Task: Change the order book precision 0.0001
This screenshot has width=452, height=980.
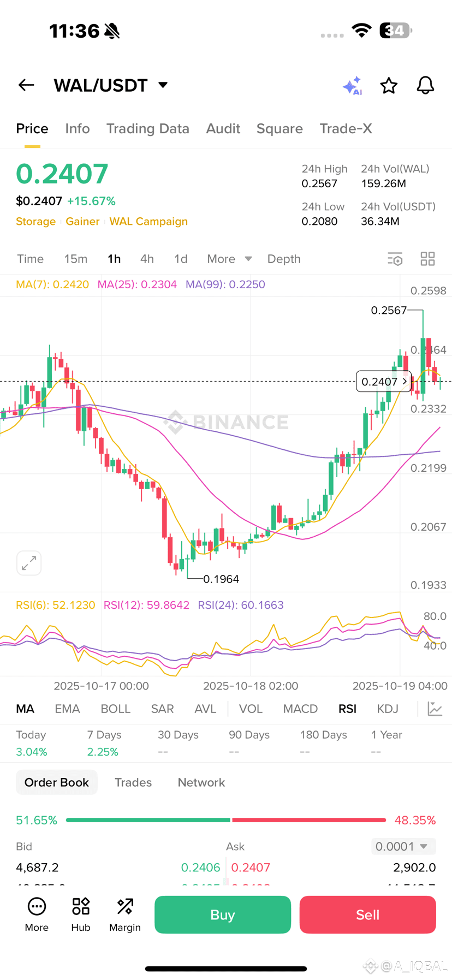Action: pos(403,846)
